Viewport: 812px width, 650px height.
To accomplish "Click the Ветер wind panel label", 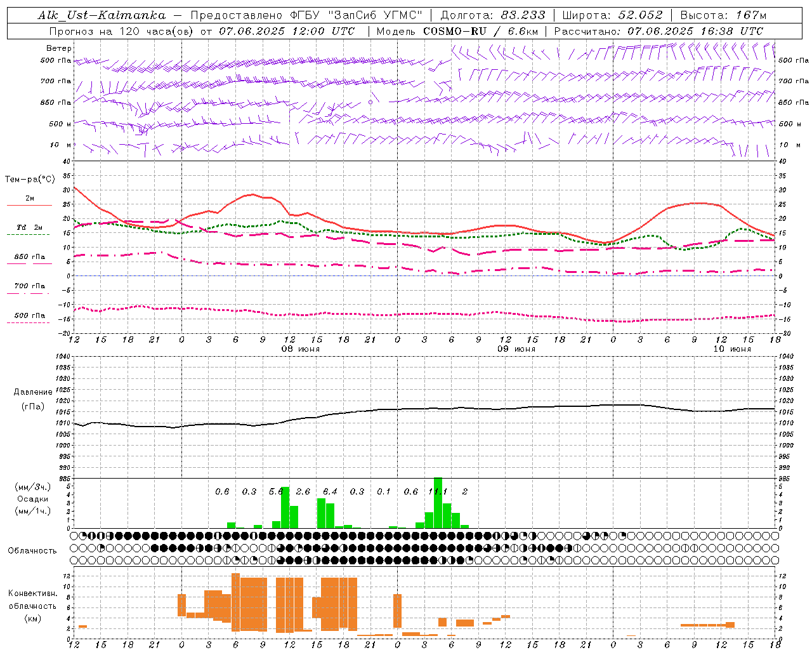I will tap(58, 48).
